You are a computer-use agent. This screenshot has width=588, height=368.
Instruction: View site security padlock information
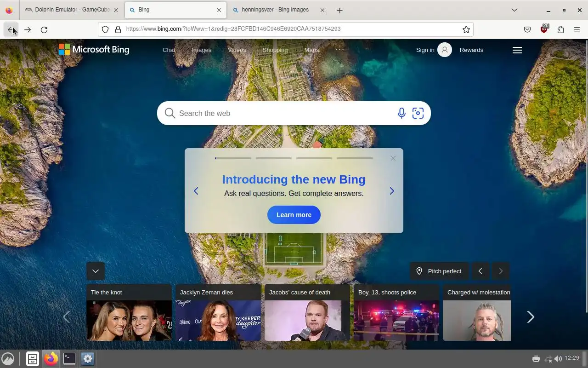pos(118,29)
